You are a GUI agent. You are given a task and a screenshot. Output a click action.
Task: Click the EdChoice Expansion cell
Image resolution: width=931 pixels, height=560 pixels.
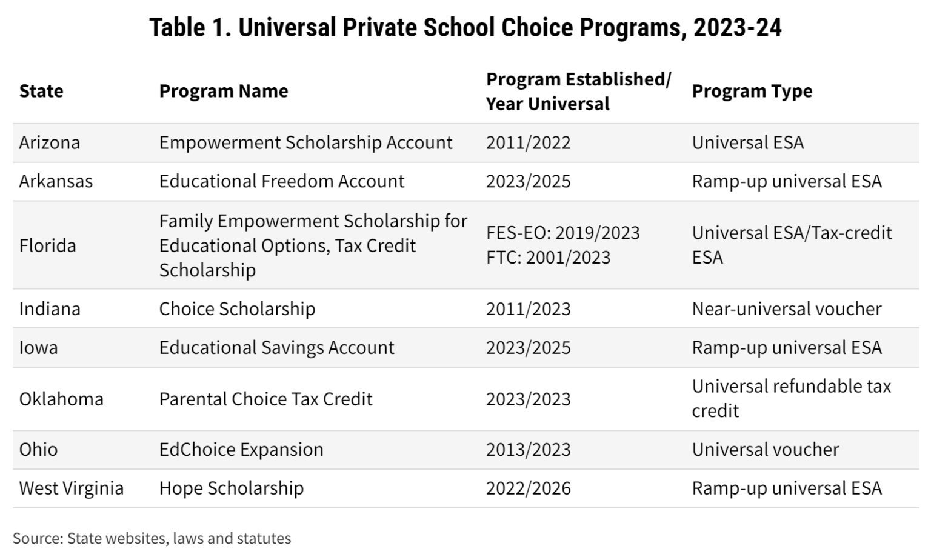(x=241, y=449)
